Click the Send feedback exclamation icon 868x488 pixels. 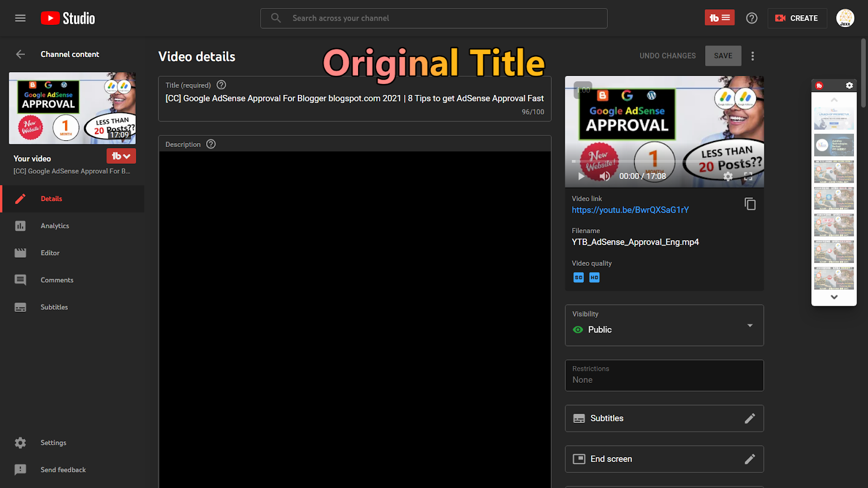coord(20,470)
